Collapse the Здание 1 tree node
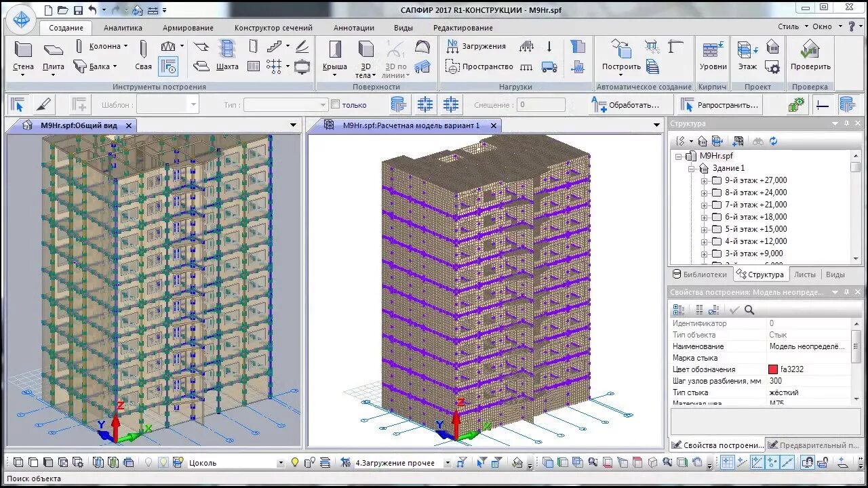 pos(692,168)
